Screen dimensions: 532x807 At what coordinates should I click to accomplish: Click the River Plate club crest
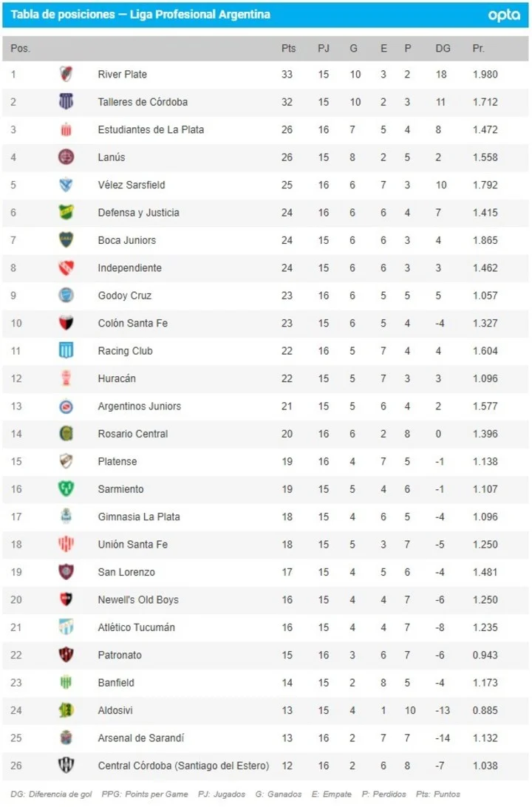point(66,74)
